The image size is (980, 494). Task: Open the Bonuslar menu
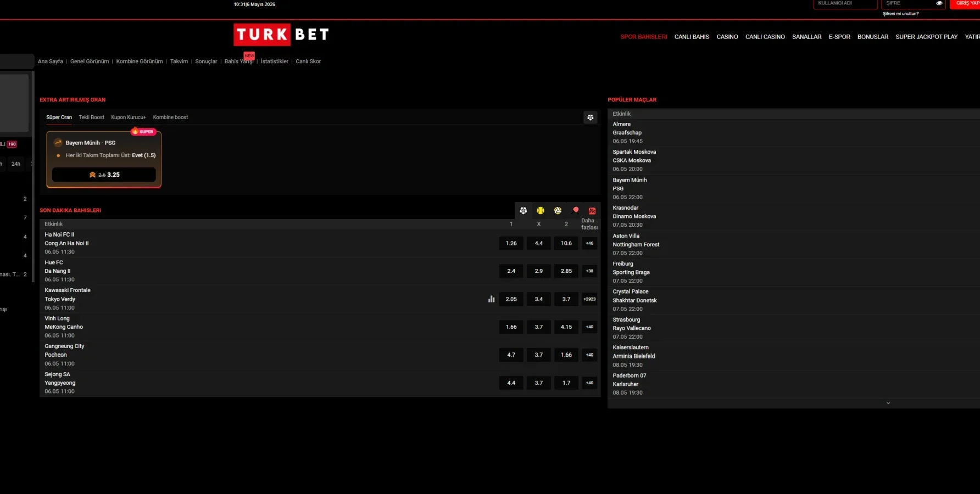[x=873, y=37]
